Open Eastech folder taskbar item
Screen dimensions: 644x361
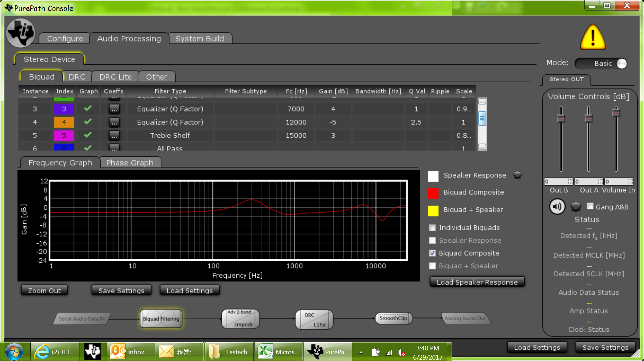(x=229, y=352)
